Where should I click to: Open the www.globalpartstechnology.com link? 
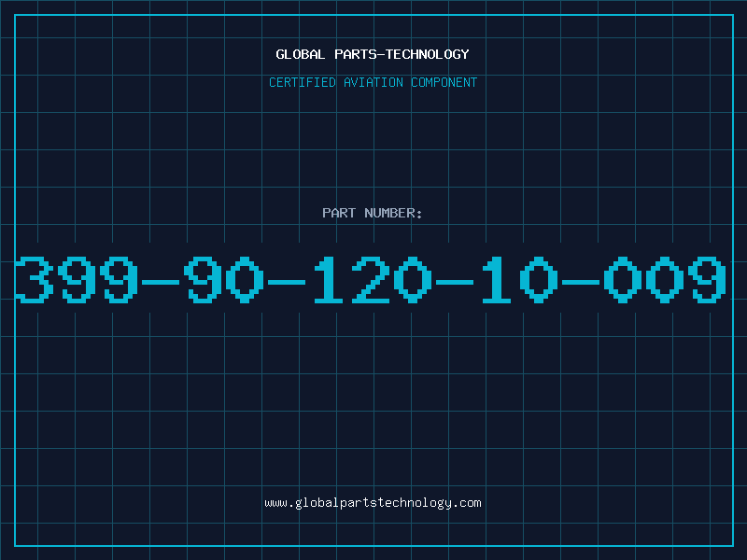pos(373,503)
